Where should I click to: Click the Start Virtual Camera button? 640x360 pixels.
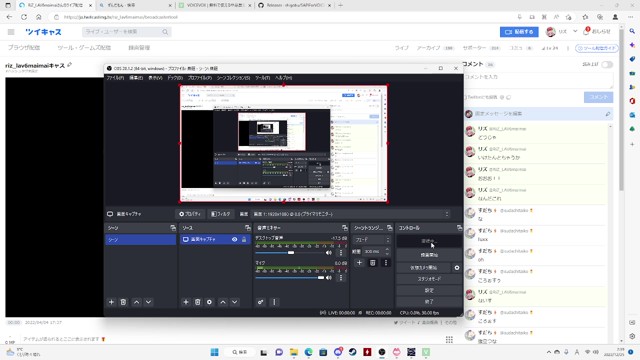tap(424, 267)
